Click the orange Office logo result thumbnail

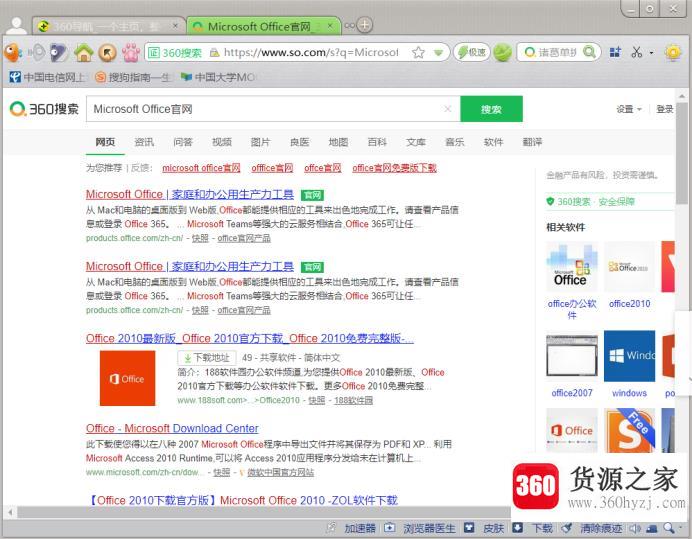pyautogui.click(x=128, y=378)
